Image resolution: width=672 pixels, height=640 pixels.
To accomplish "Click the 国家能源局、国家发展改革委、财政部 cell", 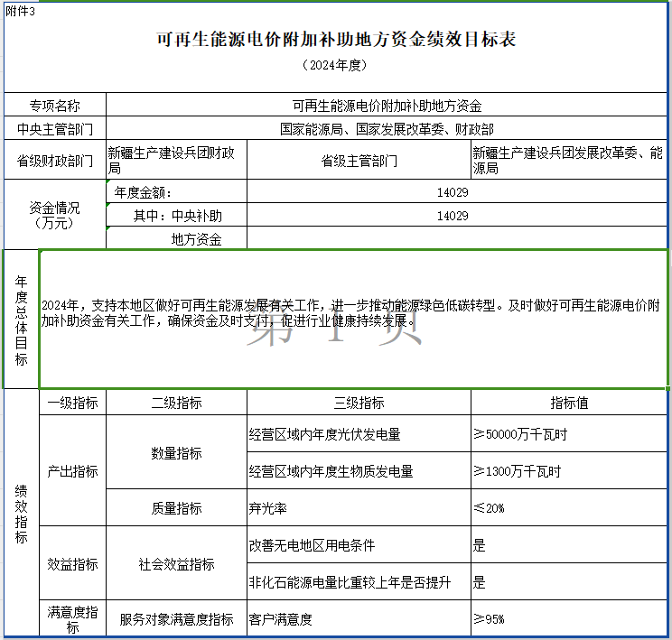I will click(387, 129).
